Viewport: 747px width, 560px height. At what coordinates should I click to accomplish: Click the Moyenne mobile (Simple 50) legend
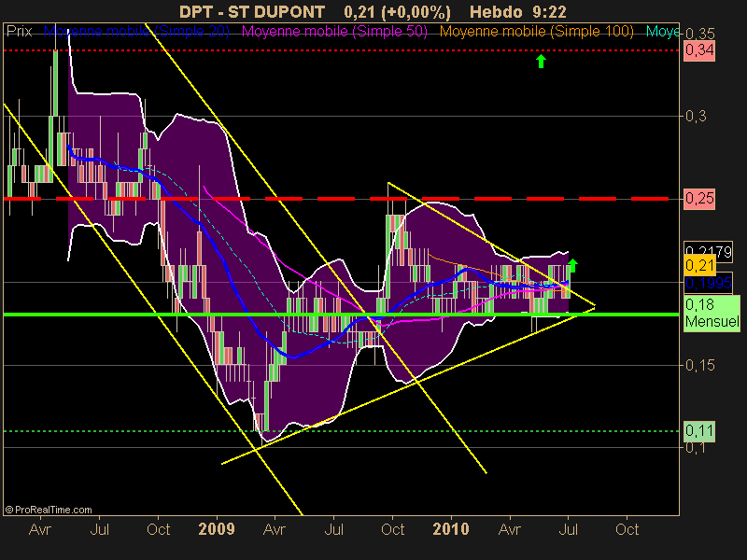pyautogui.click(x=334, y=32)
